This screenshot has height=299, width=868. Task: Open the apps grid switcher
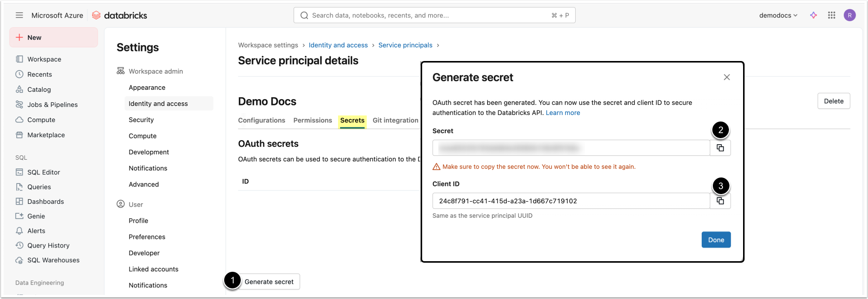(x=832, y=16)
